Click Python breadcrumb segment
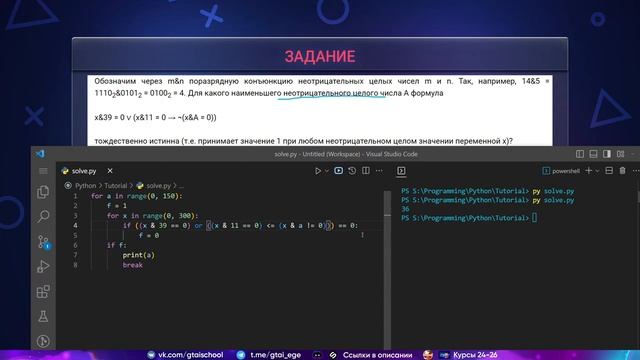The width and height of the screenshot is (640, 360). click(85, 186)
